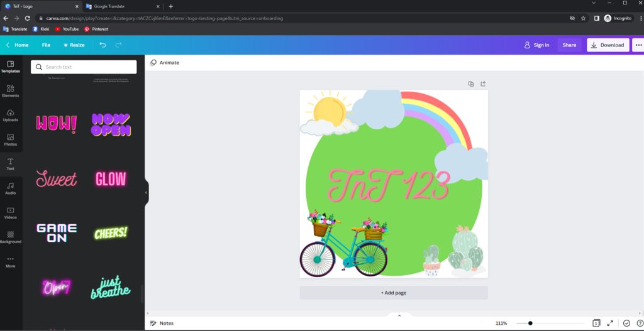
Task: Choose the GAME ON text style
Action: tap(56, 233)
